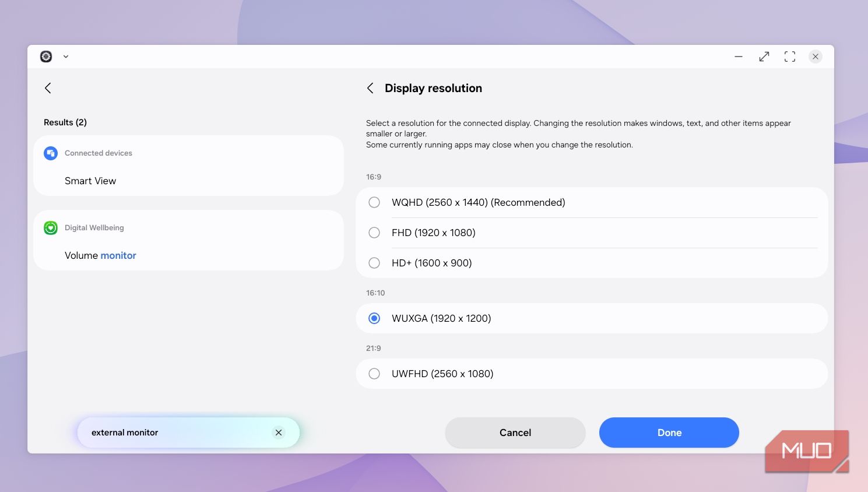Screen dimensions: 868x492
Task: Click the external monitor search field
Action: (188, 433)
